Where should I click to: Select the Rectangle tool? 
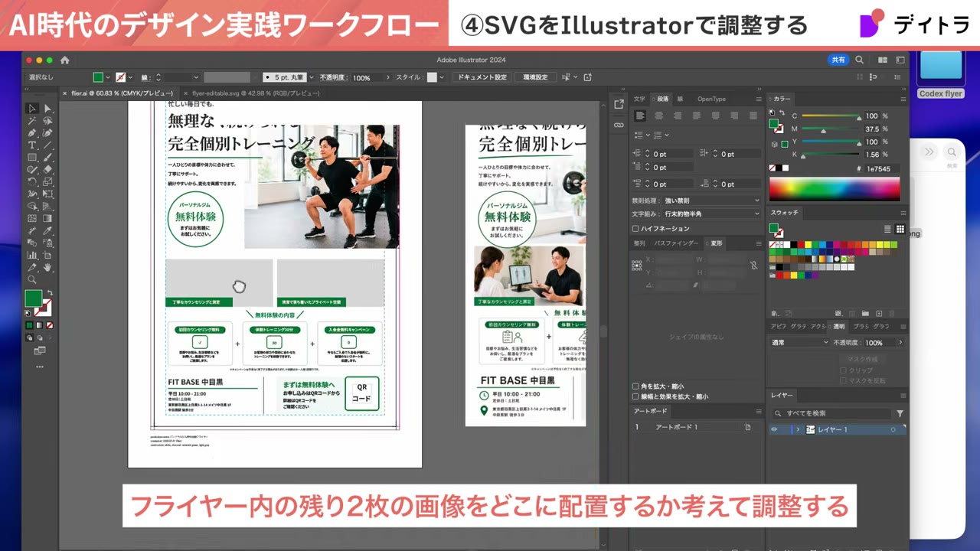click(x=32, y=157)
